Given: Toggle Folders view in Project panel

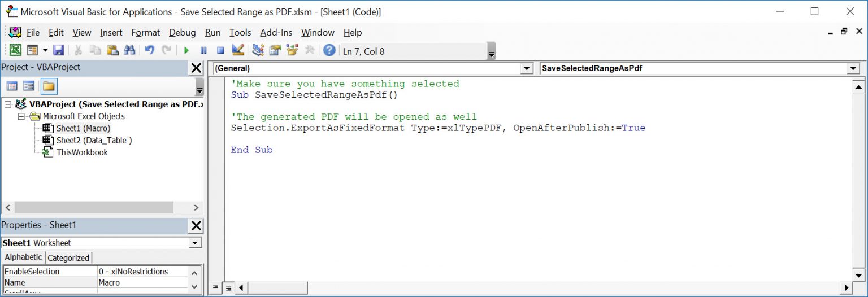Looking at the screenshot, I should [49, 86].
